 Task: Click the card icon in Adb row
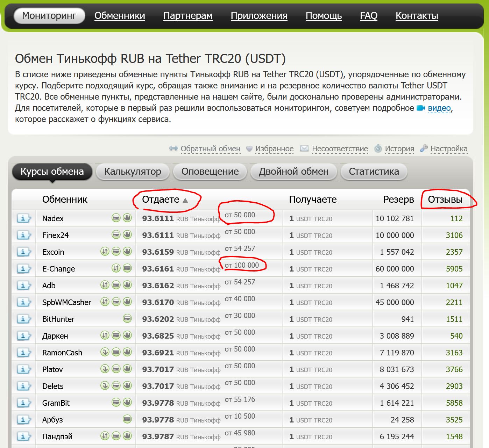point(116,285)
